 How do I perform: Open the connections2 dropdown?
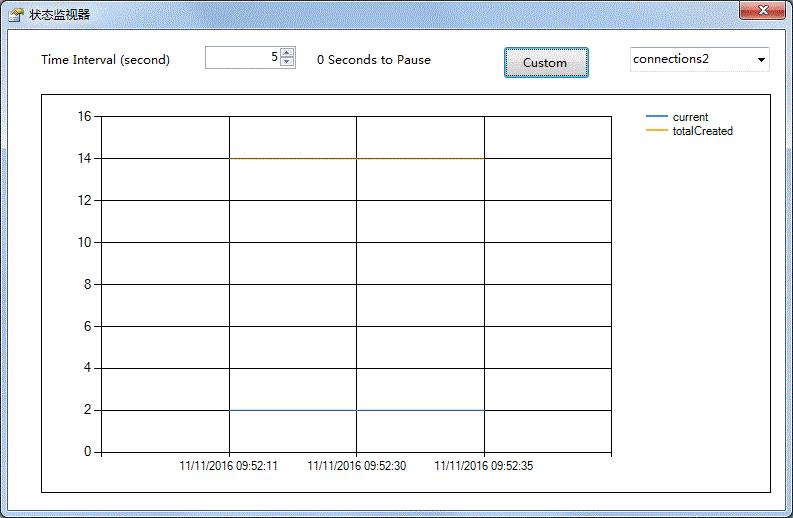[x=761, y=60]
